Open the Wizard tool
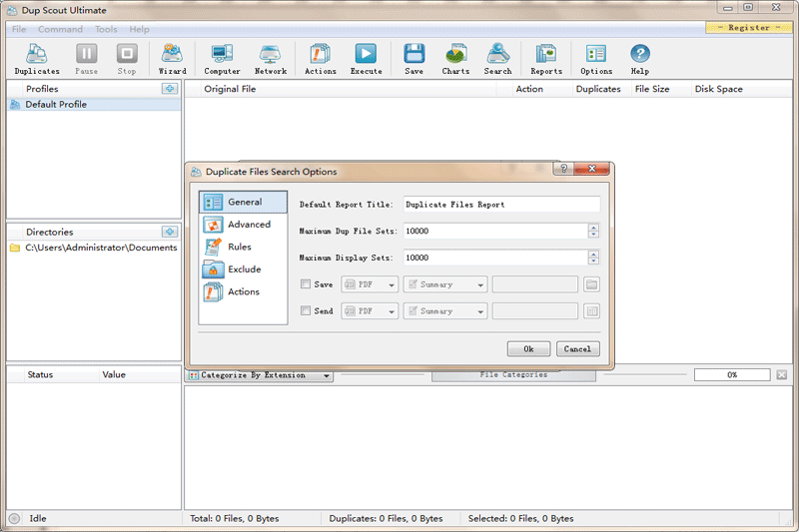 (172, 59)
